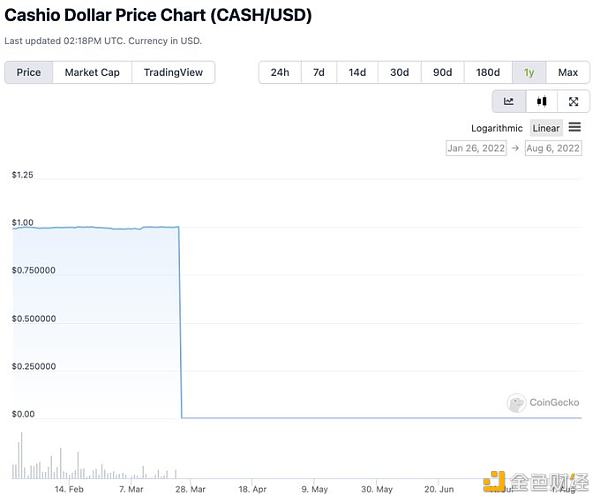Switch to candlestick chart view

[541, 101]
